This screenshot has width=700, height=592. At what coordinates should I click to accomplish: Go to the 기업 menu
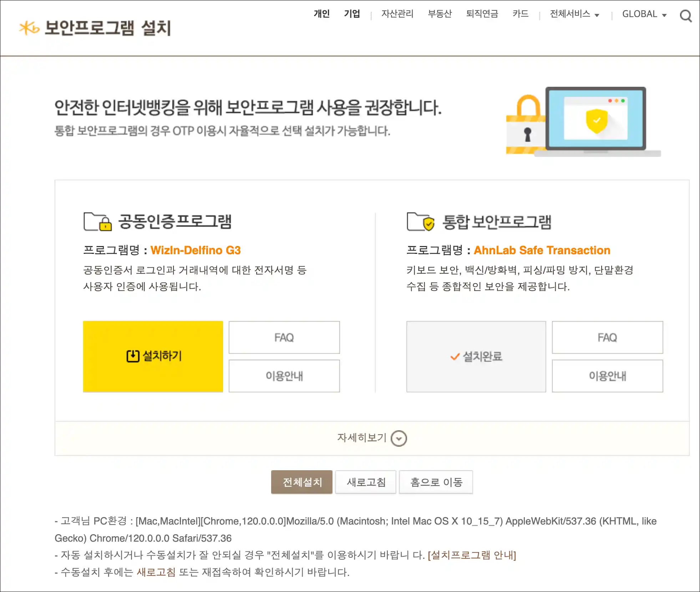click(x=352, y=14)
